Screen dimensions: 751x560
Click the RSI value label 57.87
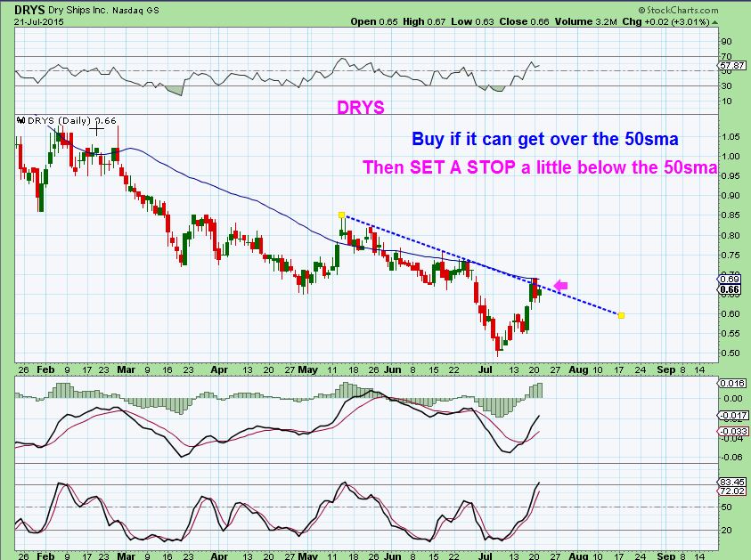tap(733, 65)
